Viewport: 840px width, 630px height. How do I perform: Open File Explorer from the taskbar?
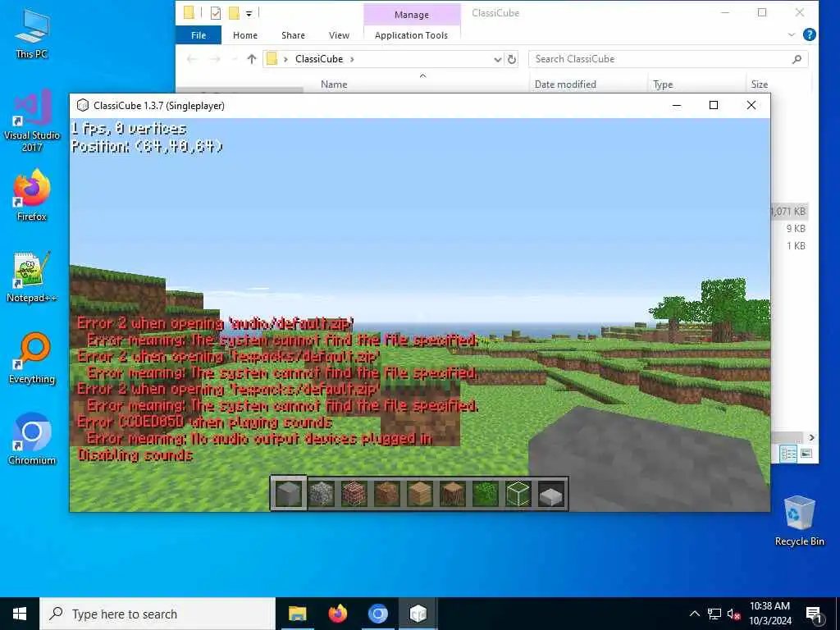click(297, 614)
